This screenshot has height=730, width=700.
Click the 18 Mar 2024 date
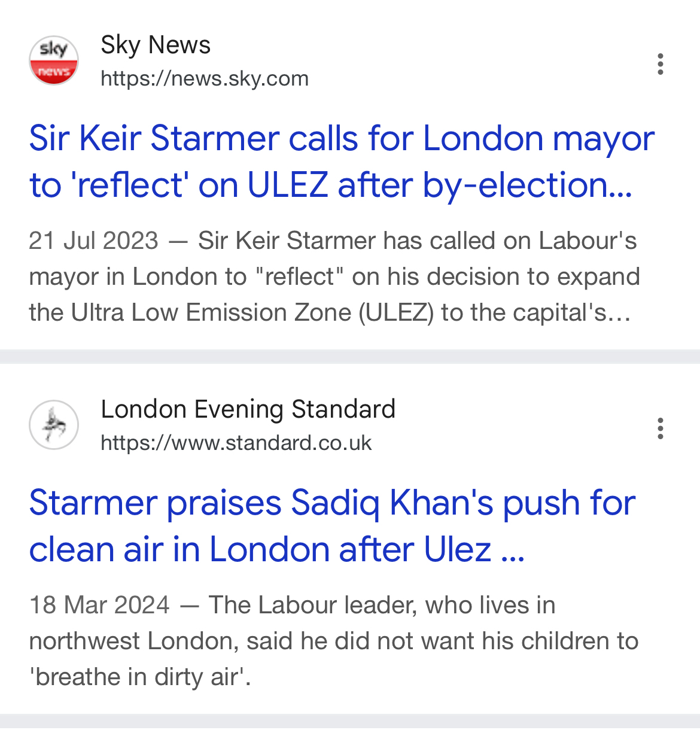pos(99,605)
